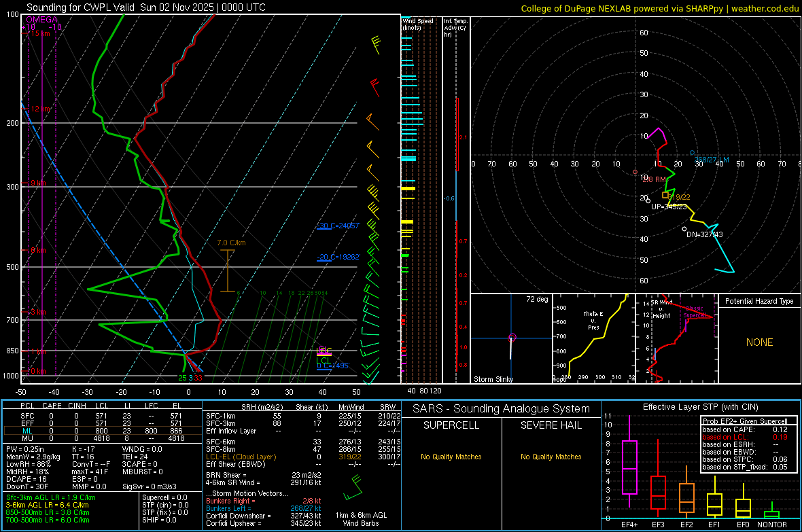Click the white circle marker next to DN=327/43
Image resolution: width=802 pixels, height=532 pixels.
pyautogui.click(x=684, y=229)
